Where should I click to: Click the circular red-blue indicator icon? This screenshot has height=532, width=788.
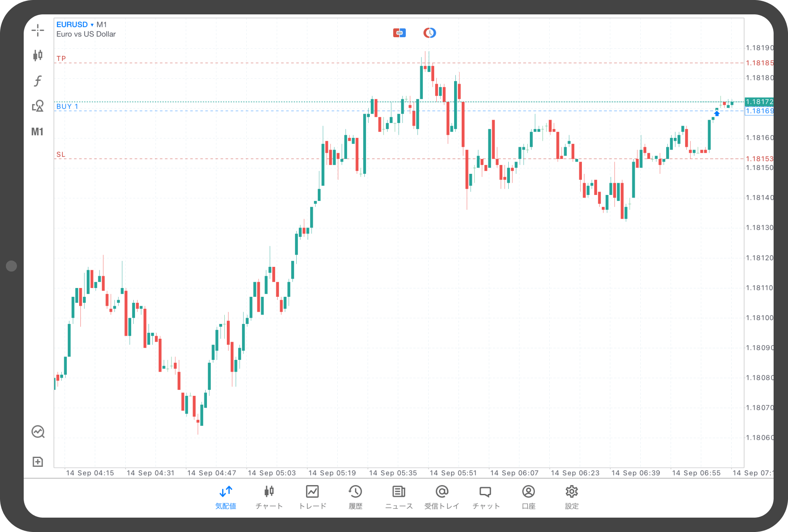[430, 33]
